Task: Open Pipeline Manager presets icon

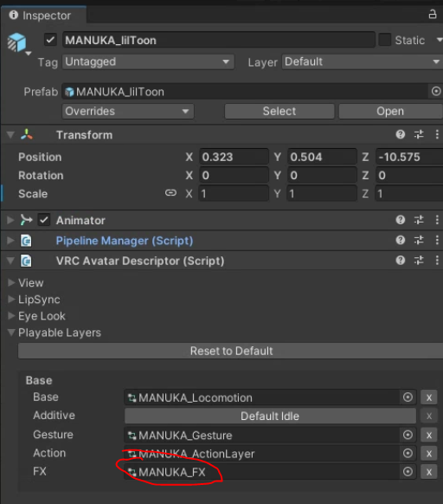Action: (419, 240)
